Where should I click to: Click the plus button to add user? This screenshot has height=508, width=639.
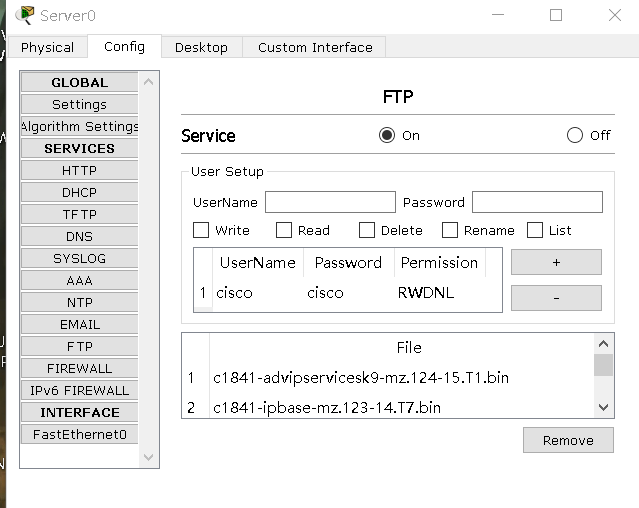coord(556,262)
